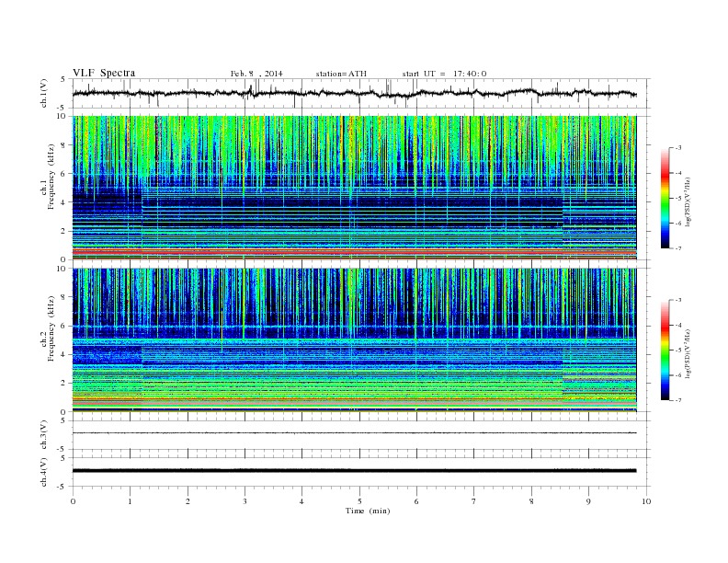The height and width of the screenshot is (563, 728).
Task: Click the "2" kHz tick on the ch.2 axis
Action: click(x=63, y=384)
